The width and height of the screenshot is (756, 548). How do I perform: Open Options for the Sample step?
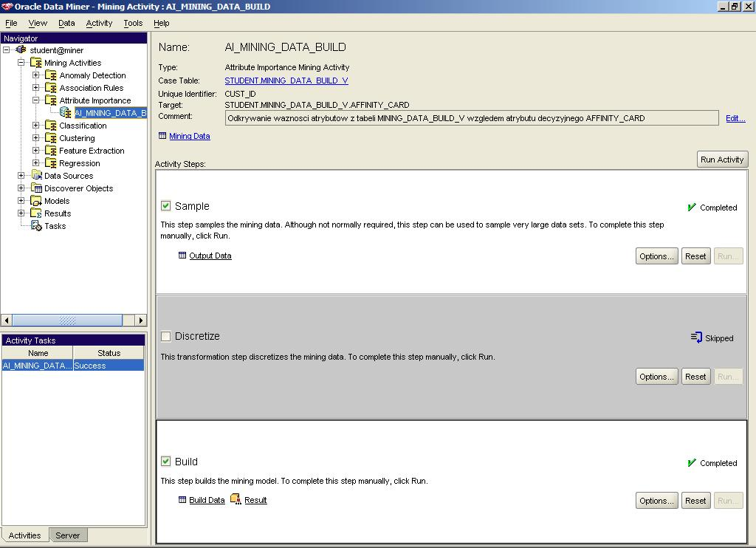[656, 256]
